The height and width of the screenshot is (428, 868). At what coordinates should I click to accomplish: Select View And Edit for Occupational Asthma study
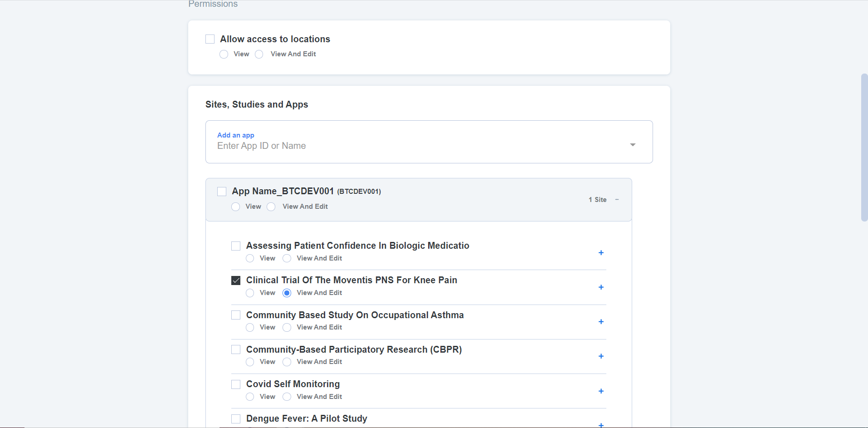[x=287, y=327]
